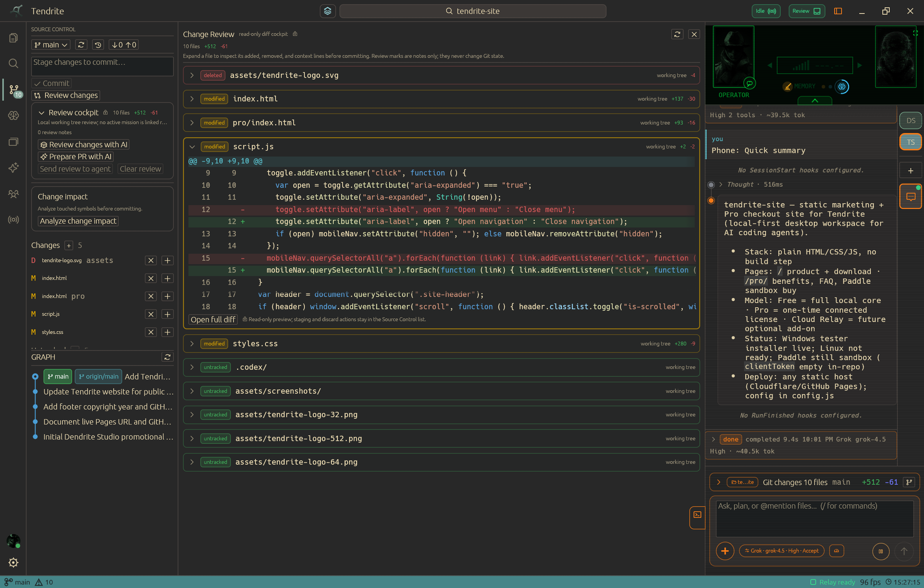The width and height of the screenshot is (924, 588).
Task: Switch to the DS session tab
Action: point(911,121)
